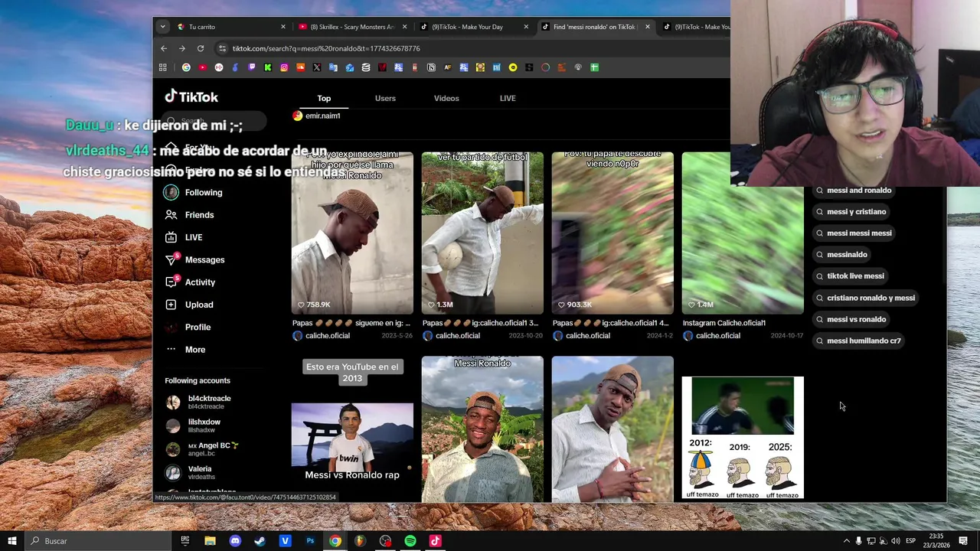Viewport: 980px width, 551px height.
Task: Open the X (Twitter) bookmark
Action: [317, 67]
